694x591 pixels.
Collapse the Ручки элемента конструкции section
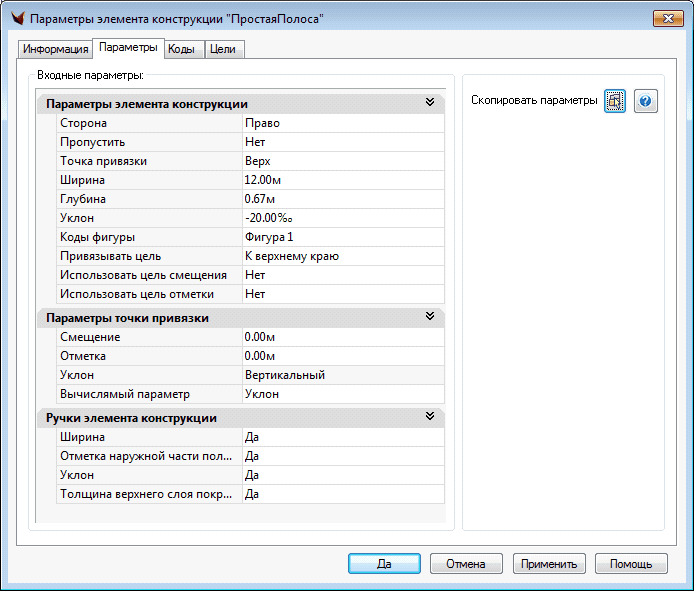(430, 417)
